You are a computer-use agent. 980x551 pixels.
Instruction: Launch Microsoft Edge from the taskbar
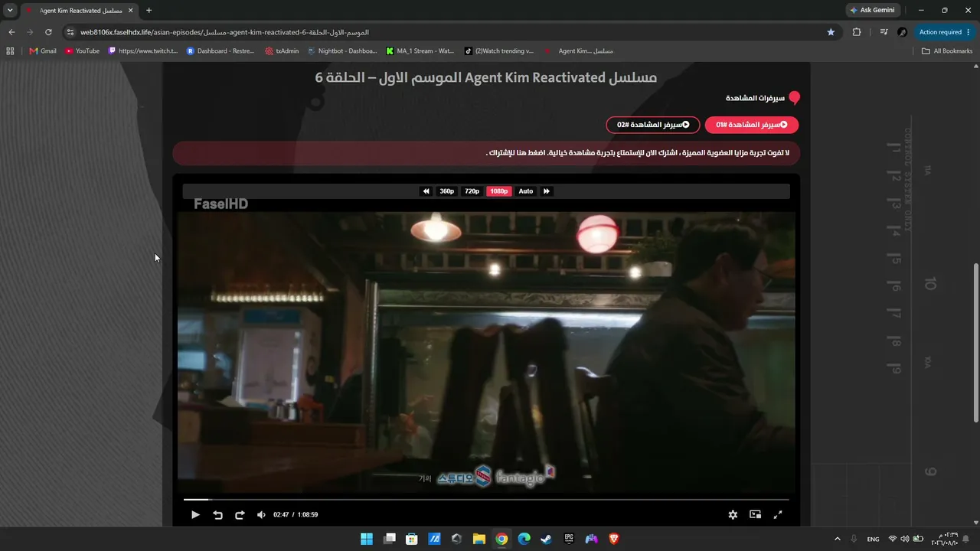[x=524, y=539]
